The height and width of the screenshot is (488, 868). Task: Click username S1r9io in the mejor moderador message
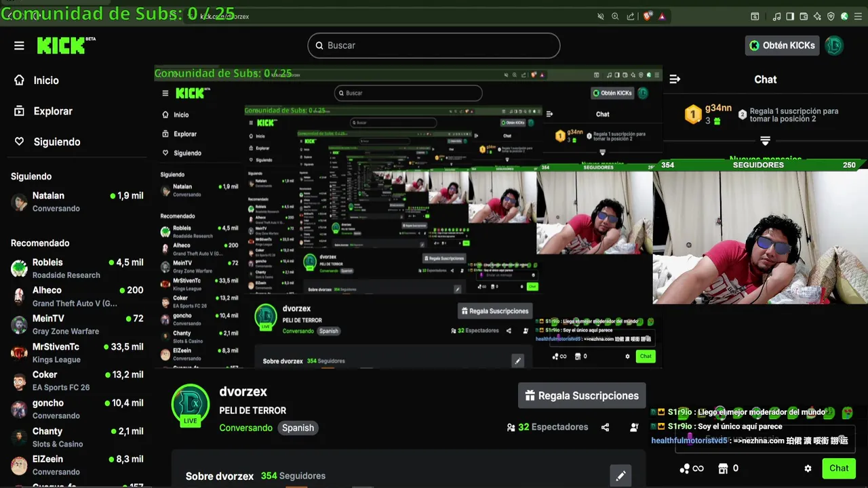[x=679, y=412]
